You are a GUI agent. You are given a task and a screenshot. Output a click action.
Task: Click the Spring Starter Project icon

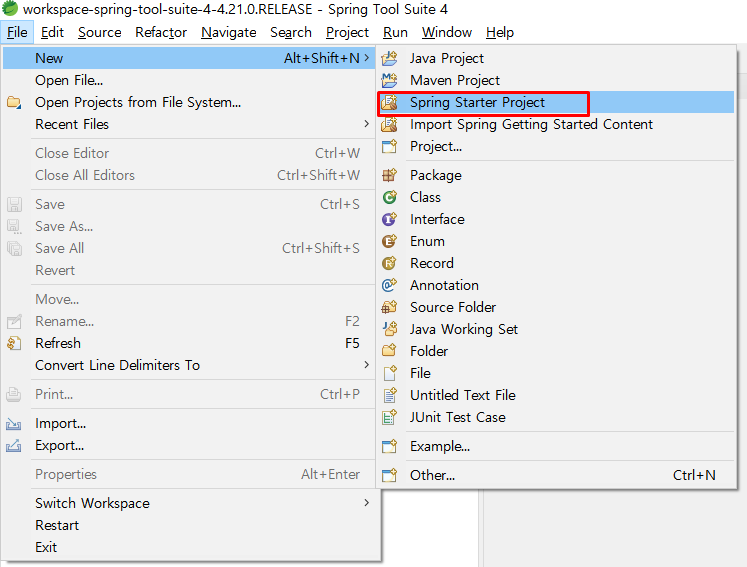coord(389,102)
